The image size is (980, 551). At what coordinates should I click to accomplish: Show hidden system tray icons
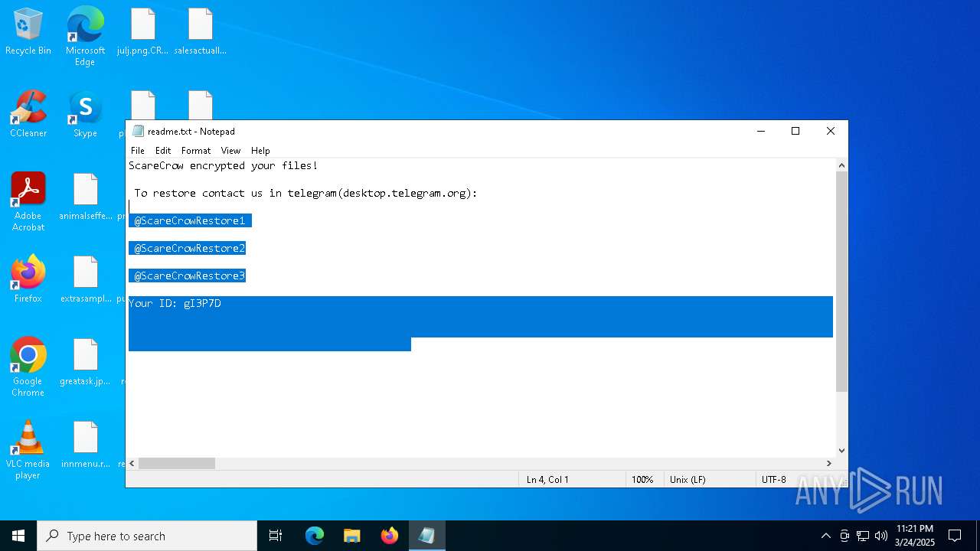coord(825,536)
